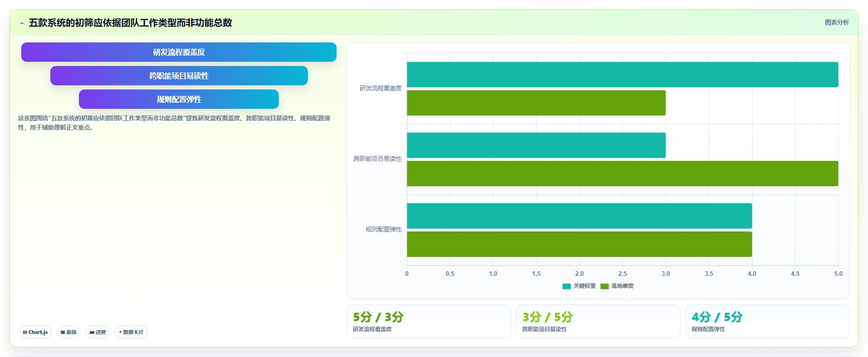Click the teal bar for 跨职能项目易读性

tap(536, 145)
